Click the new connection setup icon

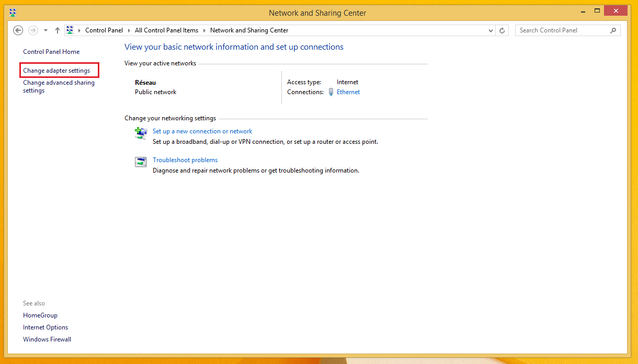point(141,133)
